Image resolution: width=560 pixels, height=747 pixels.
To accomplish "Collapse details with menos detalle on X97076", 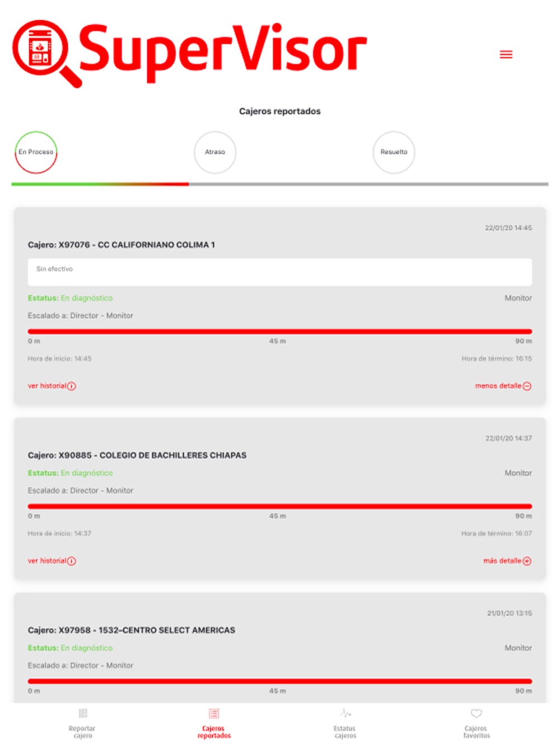I will [x=503, y=386].
